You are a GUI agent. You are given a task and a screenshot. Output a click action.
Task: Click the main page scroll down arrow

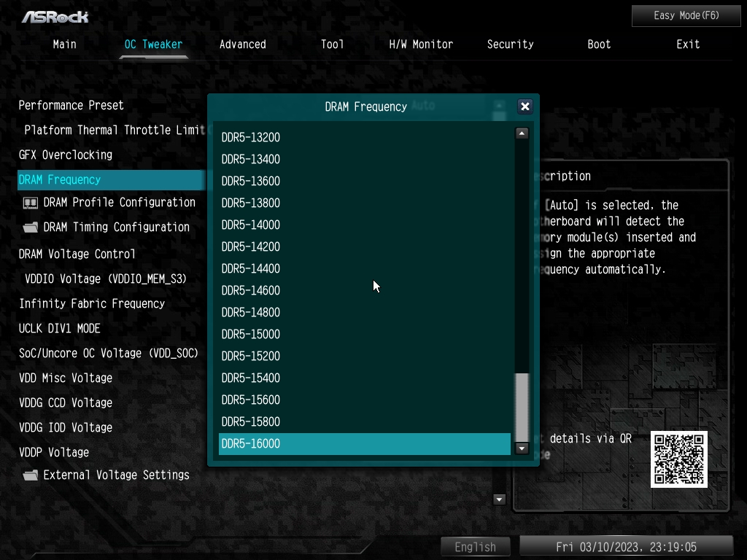[x=499, y=499]
